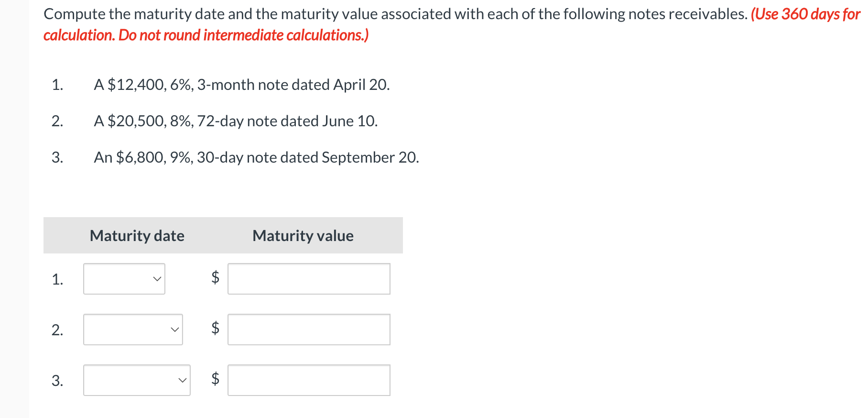868x418 pixels.
Task: Select the $12,400 6% note description text
Action: point(242,85)
